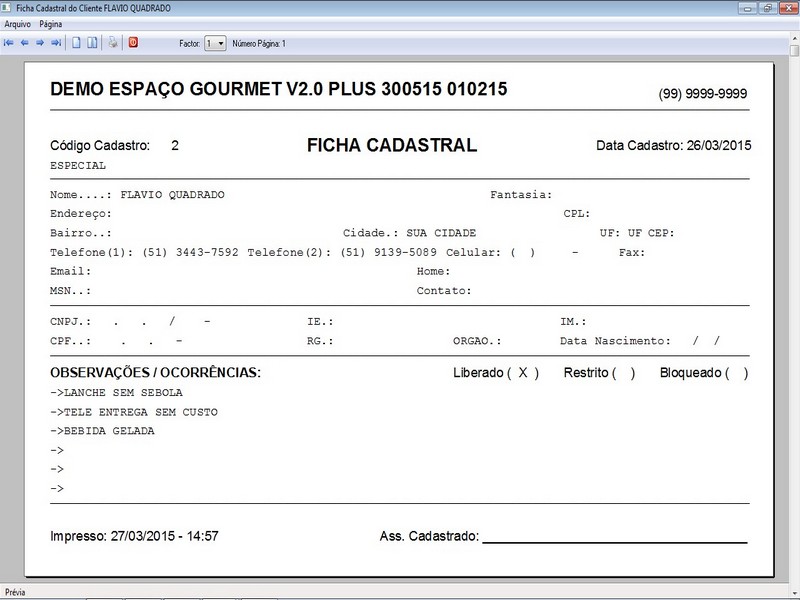Click Data Cadastro: 26/03/2015
Image resolution: width=800 pixels, height=600 pixels.
673,145
